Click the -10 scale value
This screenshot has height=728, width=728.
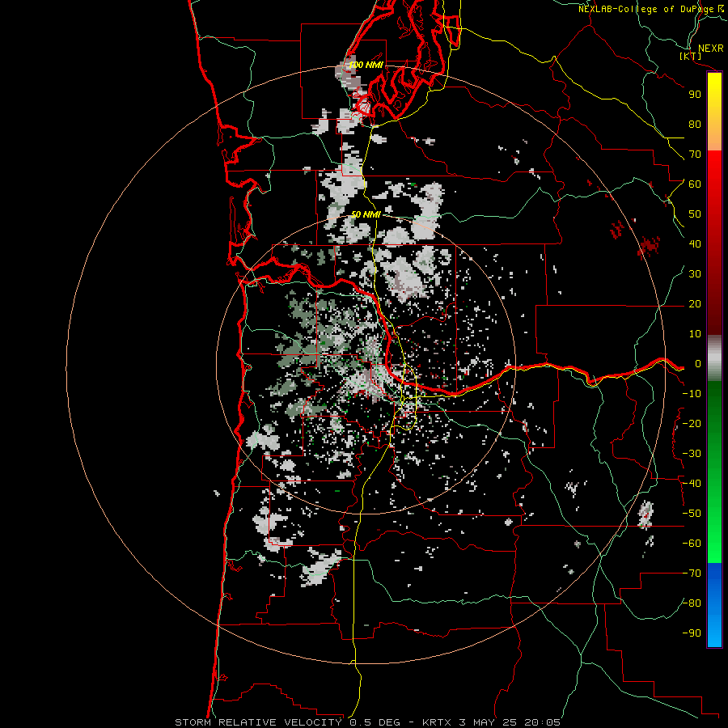point(692,394)
